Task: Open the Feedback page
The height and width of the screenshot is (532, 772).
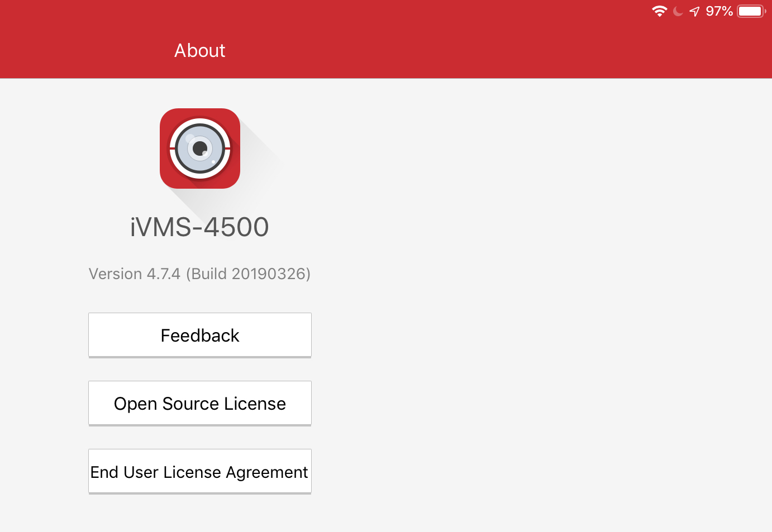Action: pyautogui.click(x=199, y=335)
